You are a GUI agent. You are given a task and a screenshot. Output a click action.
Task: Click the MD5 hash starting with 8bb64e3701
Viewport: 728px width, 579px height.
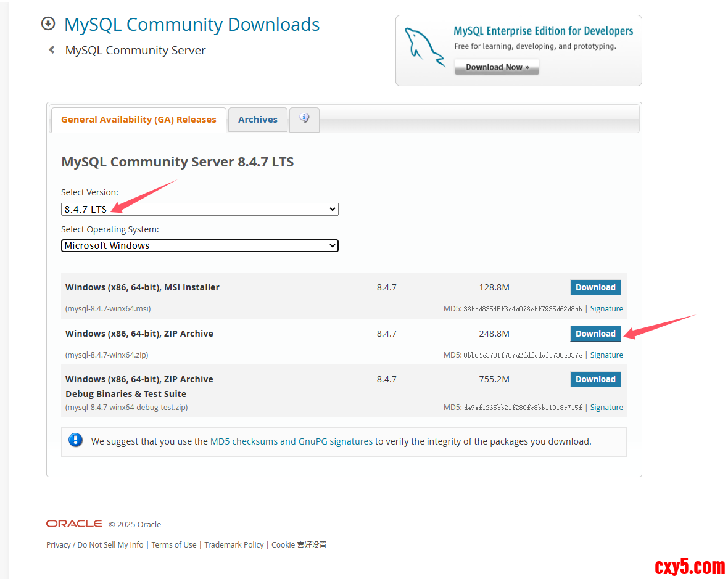click(523, 355)
